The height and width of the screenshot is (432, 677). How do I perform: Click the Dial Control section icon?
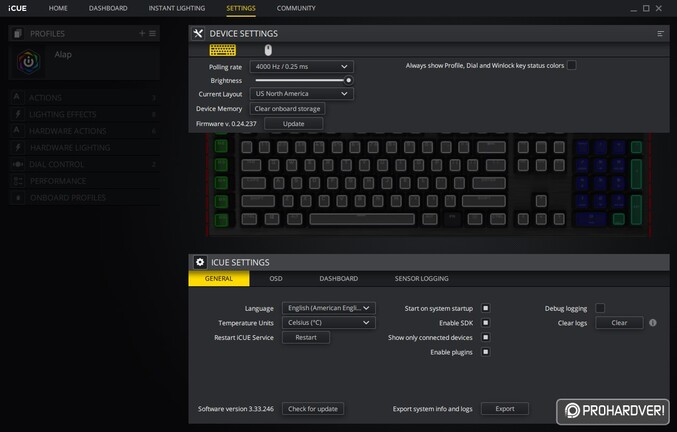(18, 164)
